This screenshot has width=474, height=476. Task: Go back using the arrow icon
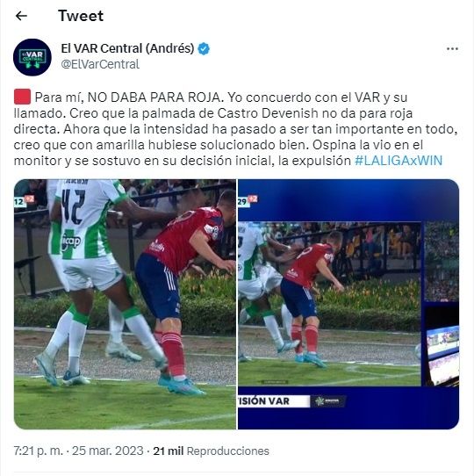point(21,16)
